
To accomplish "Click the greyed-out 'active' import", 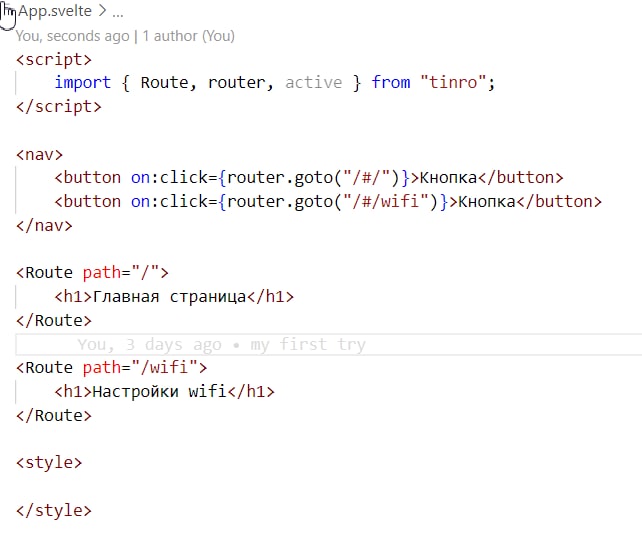I will pos(314,83).
